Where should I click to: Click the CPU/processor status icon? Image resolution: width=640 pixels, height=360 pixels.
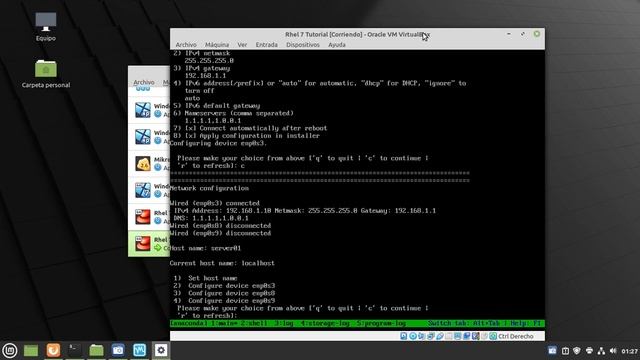[476, 336]
